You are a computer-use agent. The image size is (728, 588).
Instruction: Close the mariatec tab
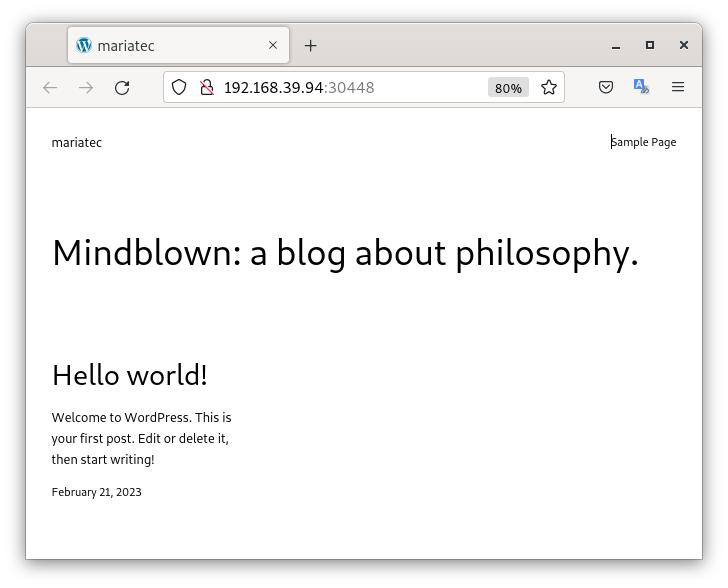pyautogui.click(x=273, y=46)
